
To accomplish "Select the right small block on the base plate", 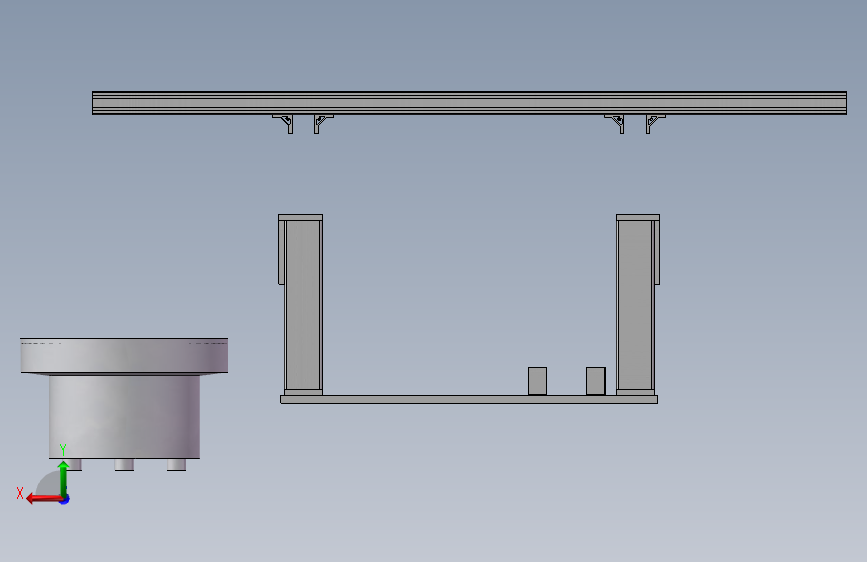I will (596, 381).
